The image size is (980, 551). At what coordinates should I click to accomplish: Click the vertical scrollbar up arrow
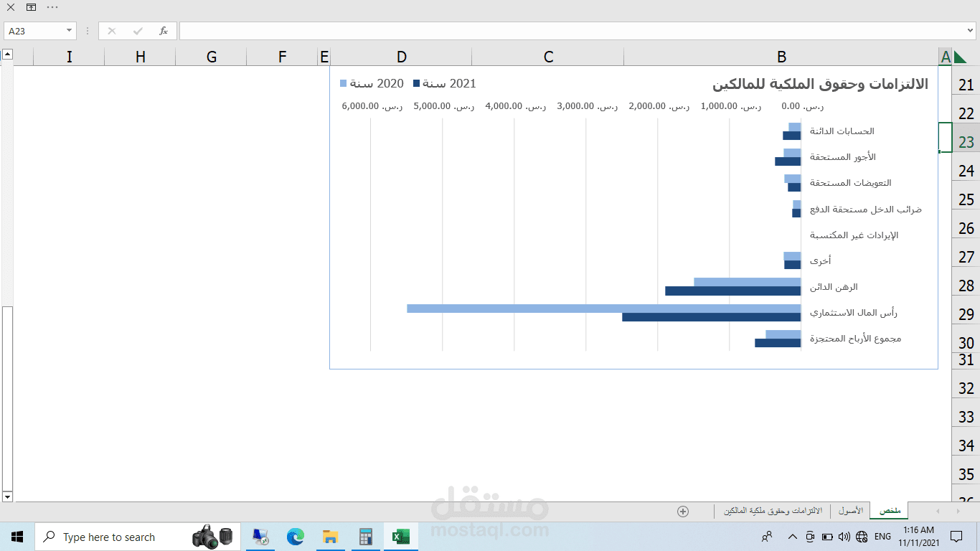pyautogui.click(x=7, y=54)
